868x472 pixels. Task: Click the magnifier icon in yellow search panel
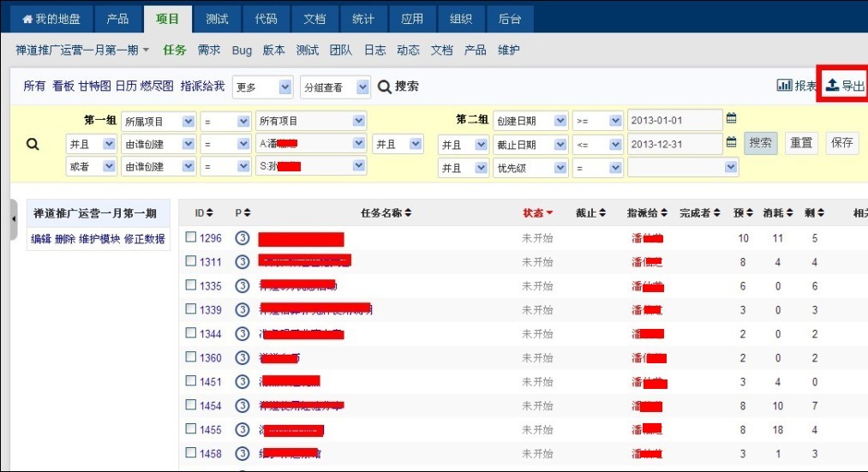tap(33, 145)
